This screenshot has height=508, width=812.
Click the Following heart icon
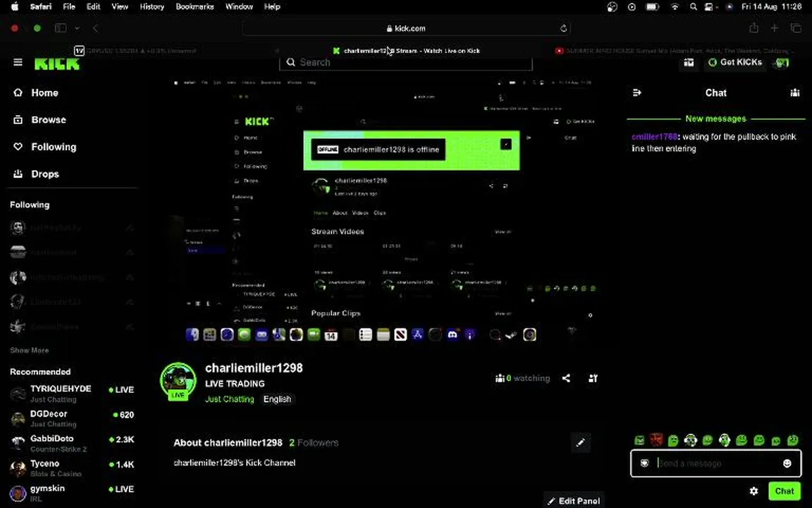[x=18, y=147]
